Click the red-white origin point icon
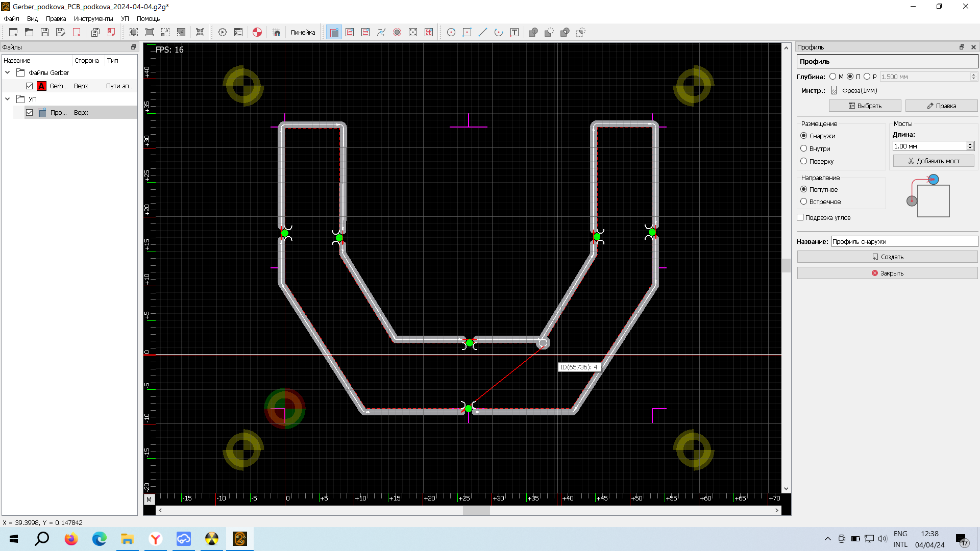This screenshot has height=551, width=980. click(257, 32)
